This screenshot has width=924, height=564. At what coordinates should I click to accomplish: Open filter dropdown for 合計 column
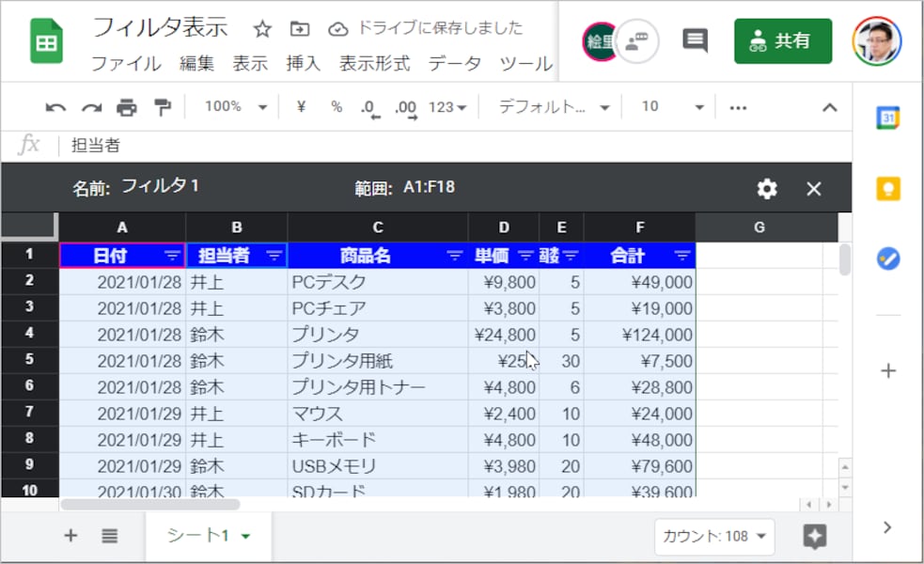tap(681, 256)
